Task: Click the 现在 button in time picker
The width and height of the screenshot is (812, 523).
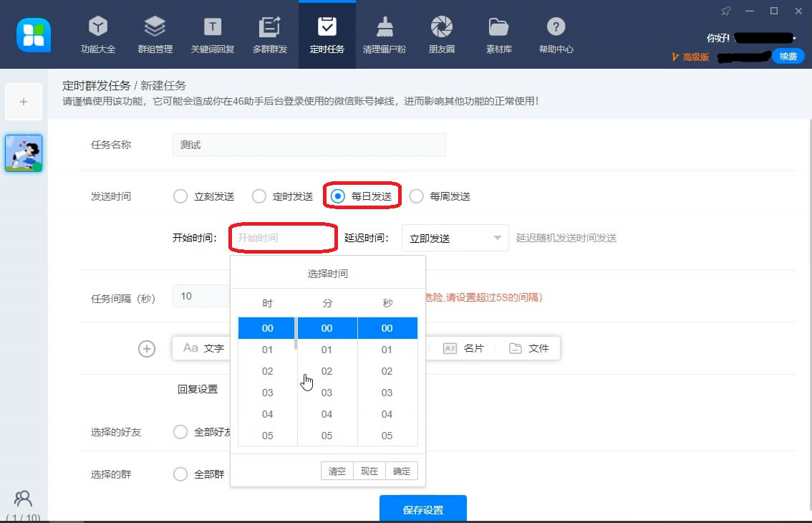Action: tap(369, 471)
